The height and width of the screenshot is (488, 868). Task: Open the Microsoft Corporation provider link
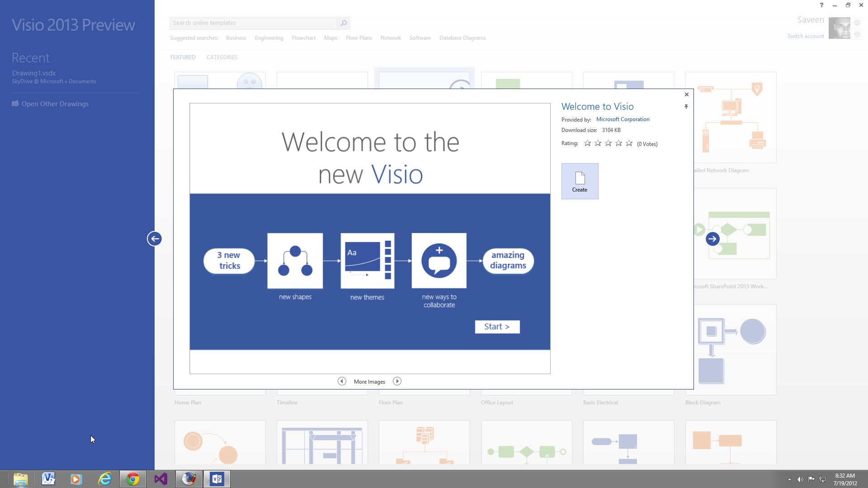(x=623, y=119)
